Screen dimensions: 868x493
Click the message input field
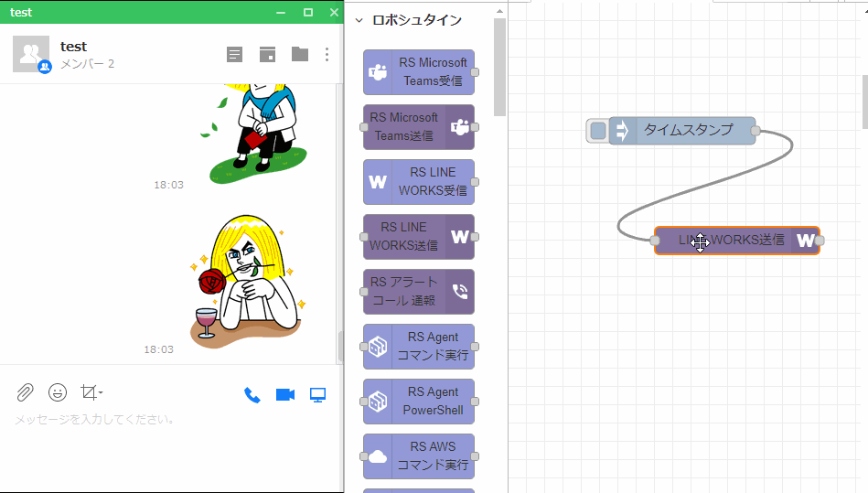pyautogui.click(x=172, y=420)
